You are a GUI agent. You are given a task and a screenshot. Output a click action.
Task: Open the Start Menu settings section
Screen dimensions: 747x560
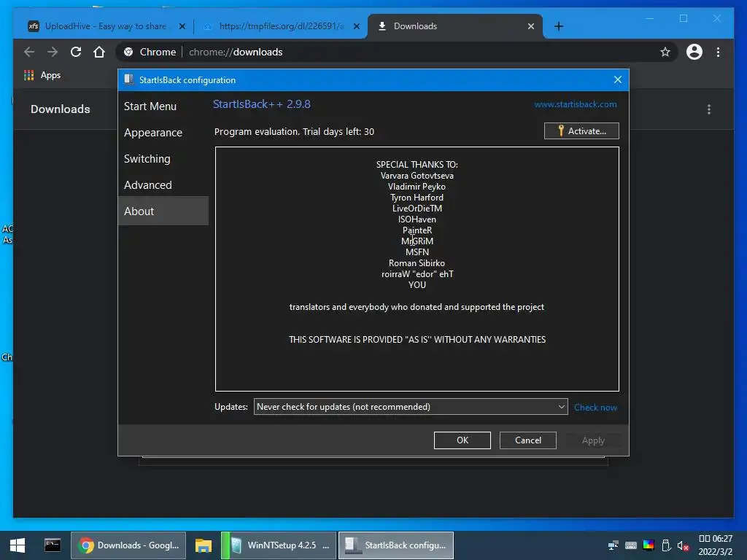[x=150, y=106]
